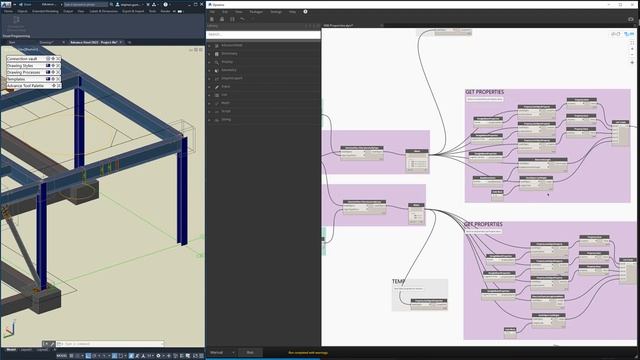This screenshot has height=360, width=640.
Task: Close the Drawing Processes palette
Action: [58, 72]
